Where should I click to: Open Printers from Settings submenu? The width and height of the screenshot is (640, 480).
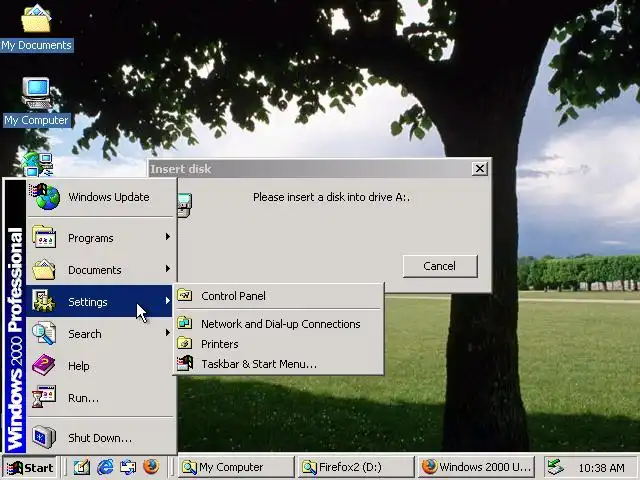coord(278,344)
